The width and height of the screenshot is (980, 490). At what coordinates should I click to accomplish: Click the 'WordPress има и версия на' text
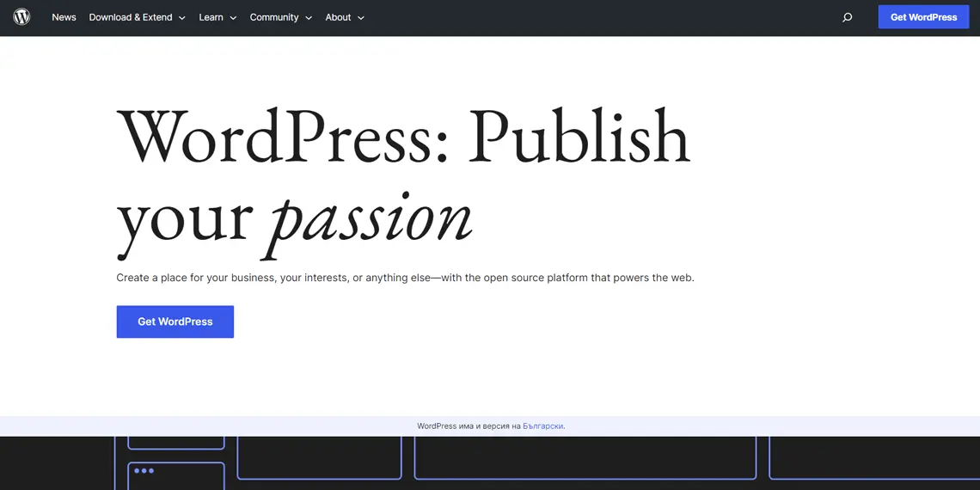pos(469,426)
